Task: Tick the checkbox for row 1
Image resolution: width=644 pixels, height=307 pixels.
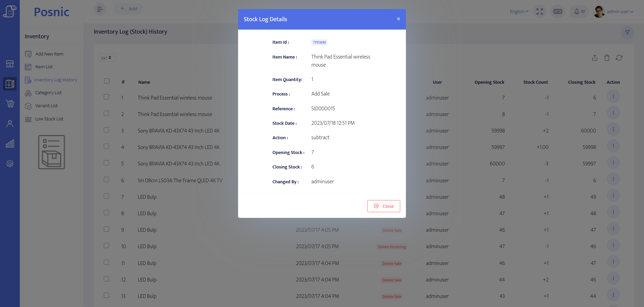Action: click(106, 97)
